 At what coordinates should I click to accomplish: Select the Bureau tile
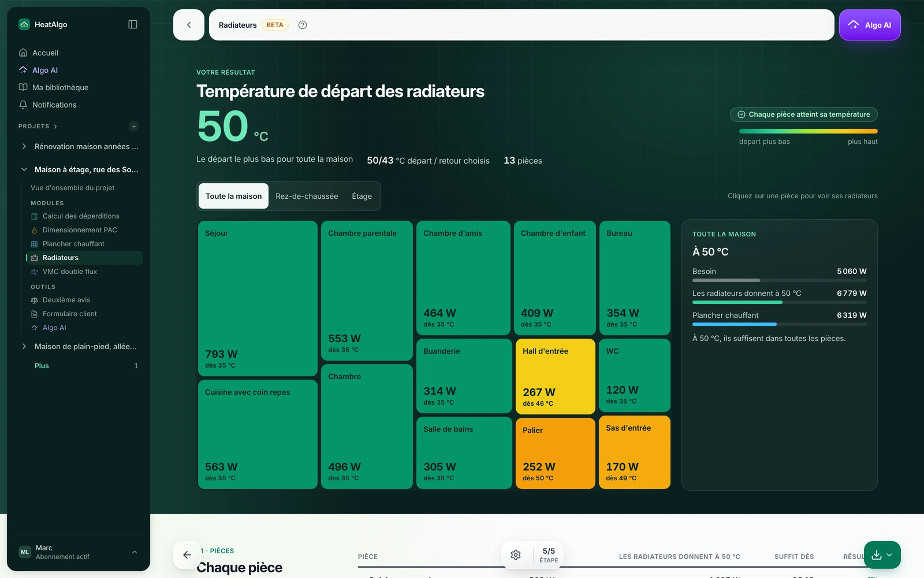pyautogui.click(x=635, y=278)
